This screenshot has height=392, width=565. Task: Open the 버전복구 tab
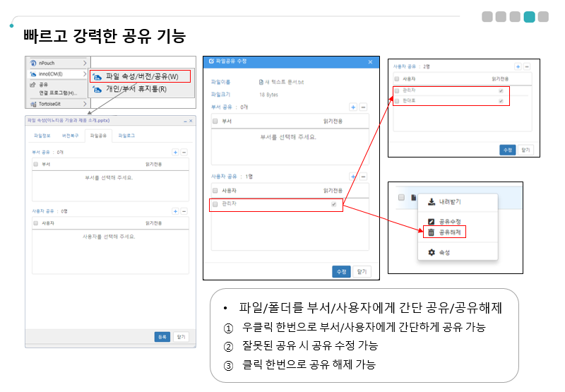[x=70, y=134]
